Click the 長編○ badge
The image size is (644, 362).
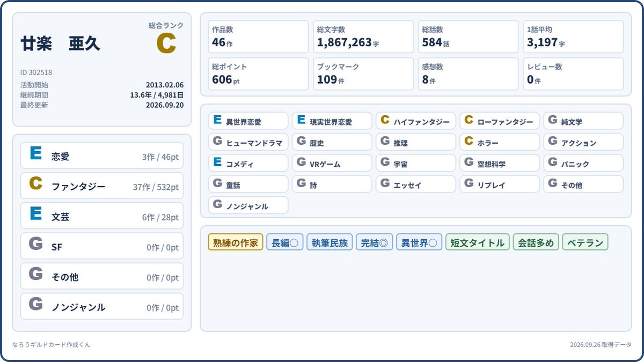[285, 242]
